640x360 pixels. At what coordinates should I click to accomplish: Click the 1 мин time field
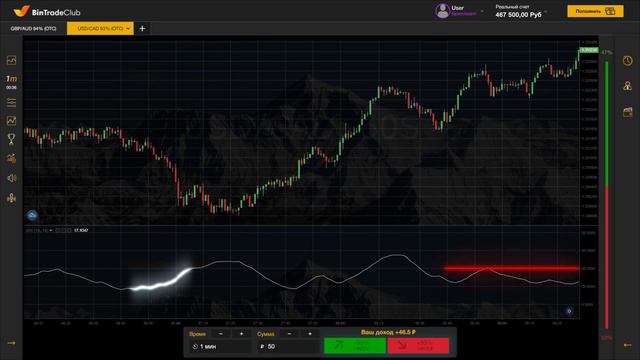click(x=220, y=347)
